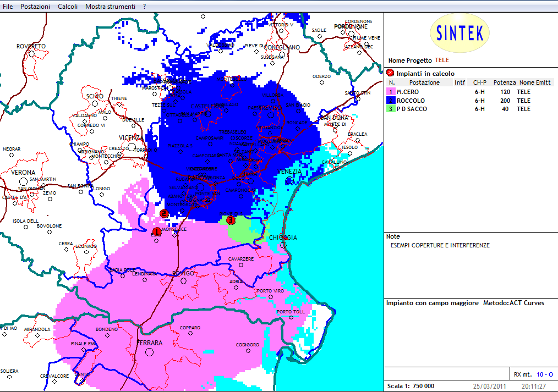
Task: Click red transmitter marker 3 near Piove di Sacco
Action: (x=231, y=220)
